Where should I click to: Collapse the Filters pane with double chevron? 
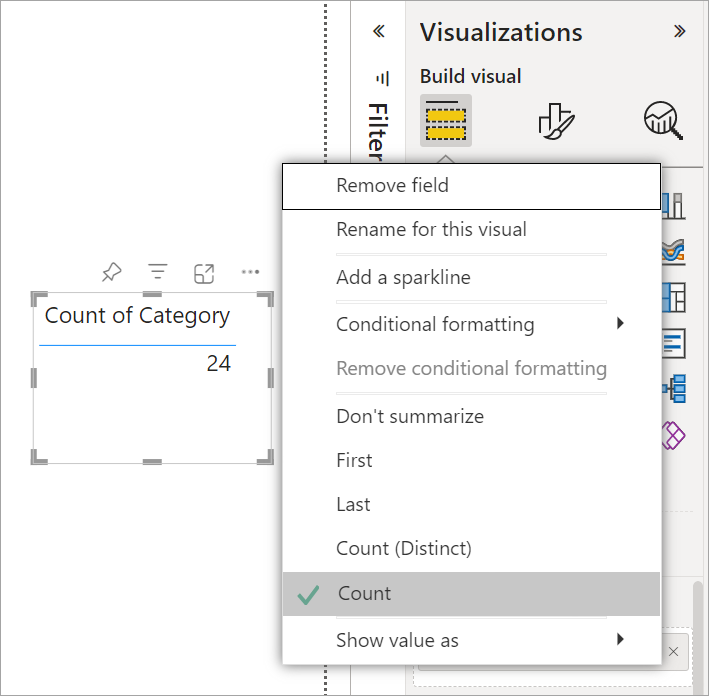pos(379,31)
